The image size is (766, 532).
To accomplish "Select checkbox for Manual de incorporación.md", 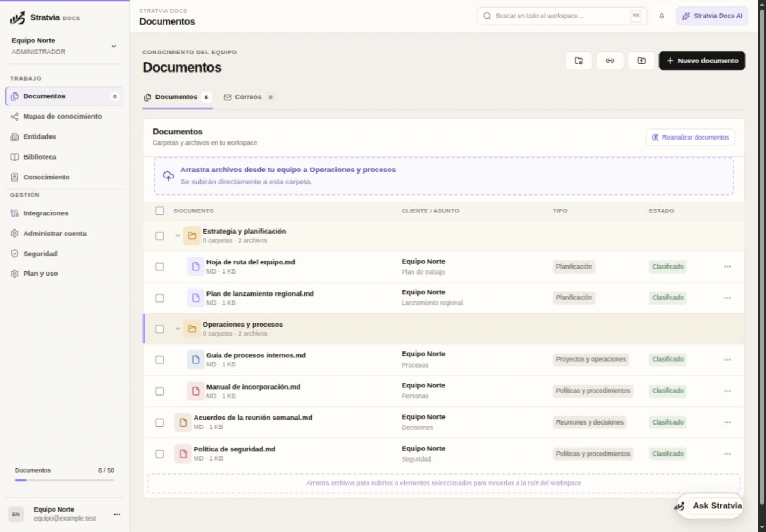I will point(160,391).
